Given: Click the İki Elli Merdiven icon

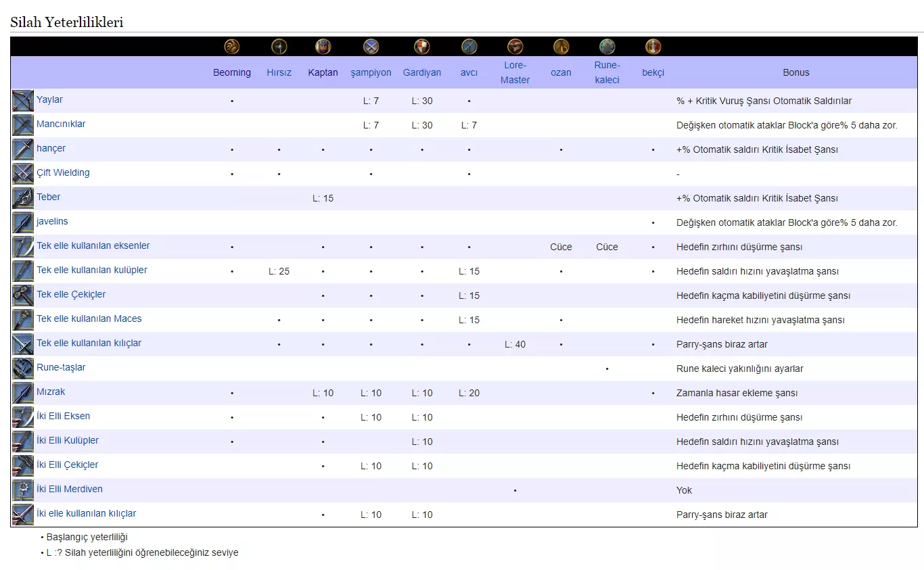Looking at the screenshot, I should click(23, 490).
